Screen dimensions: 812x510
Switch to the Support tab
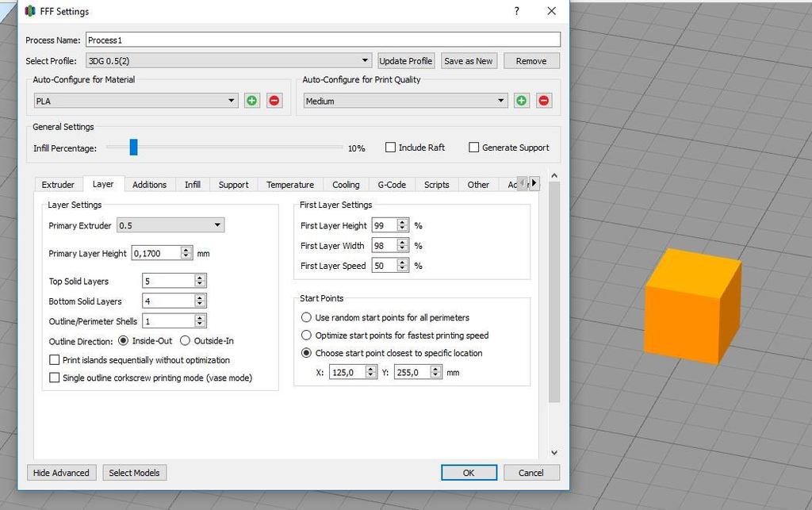coord(234,185)
